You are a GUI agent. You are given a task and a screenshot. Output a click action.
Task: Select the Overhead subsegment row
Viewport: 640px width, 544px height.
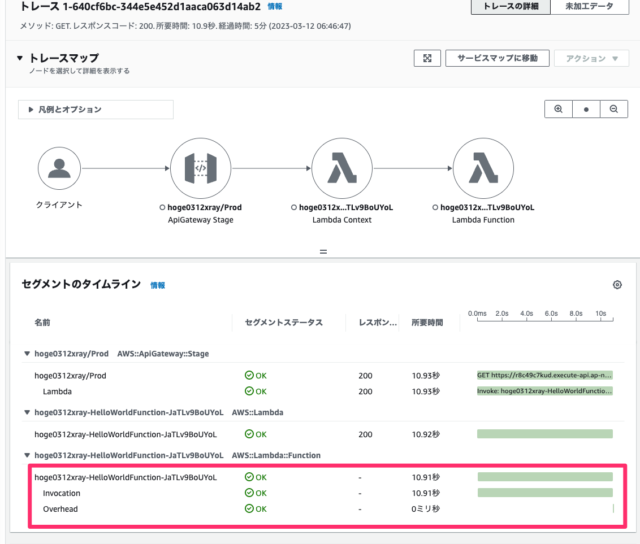click(x=323, y=509)
